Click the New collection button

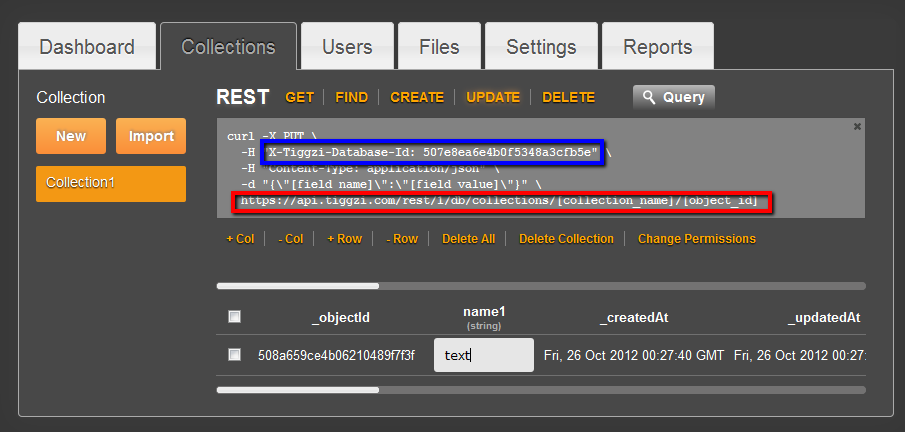pyautogui.click(x=71, y=136)
